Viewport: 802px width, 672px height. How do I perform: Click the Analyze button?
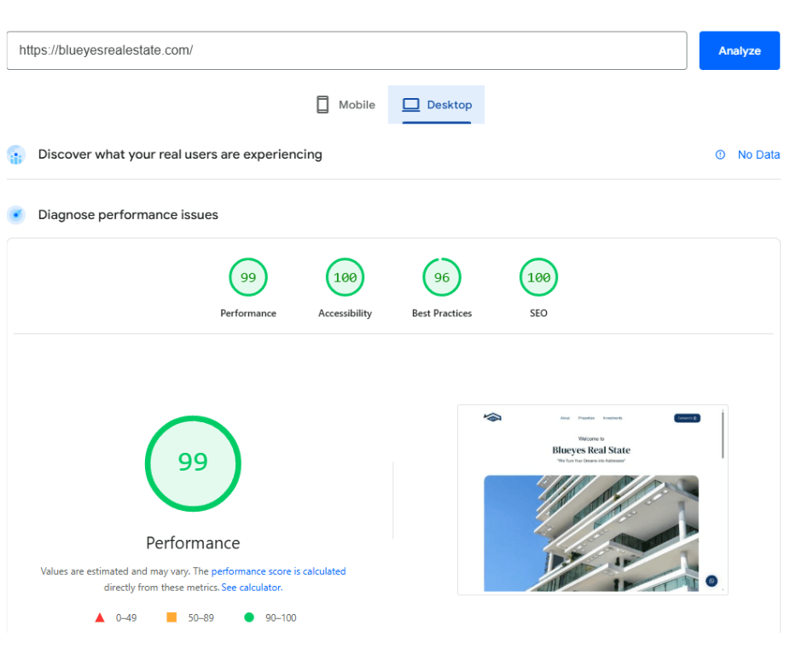[x=739, y=50]
